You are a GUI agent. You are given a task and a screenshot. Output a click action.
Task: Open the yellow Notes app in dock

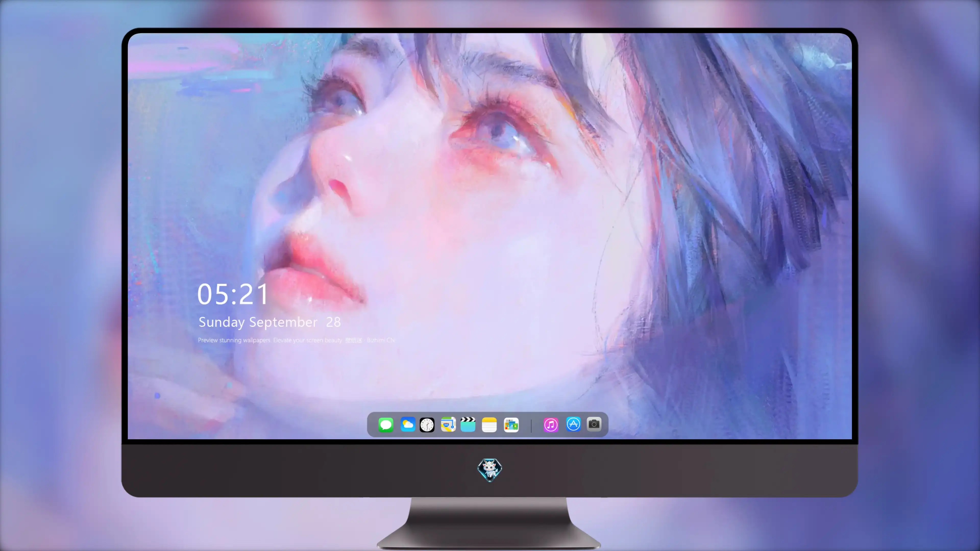click(489, 425)
